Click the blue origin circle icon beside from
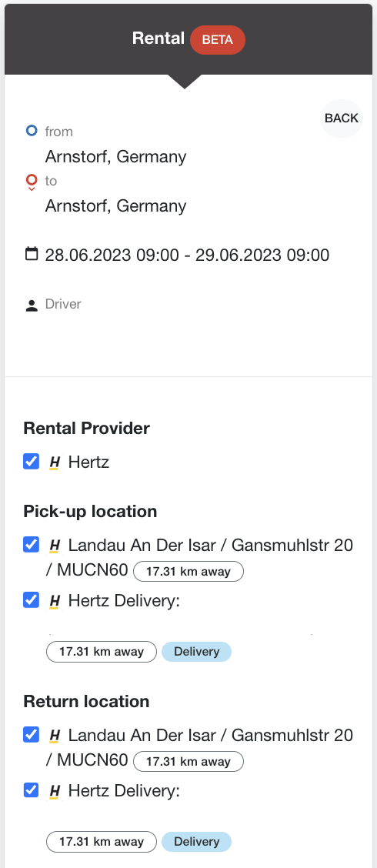This screenshot has width=377, height=868. click(x=32, y=131)
